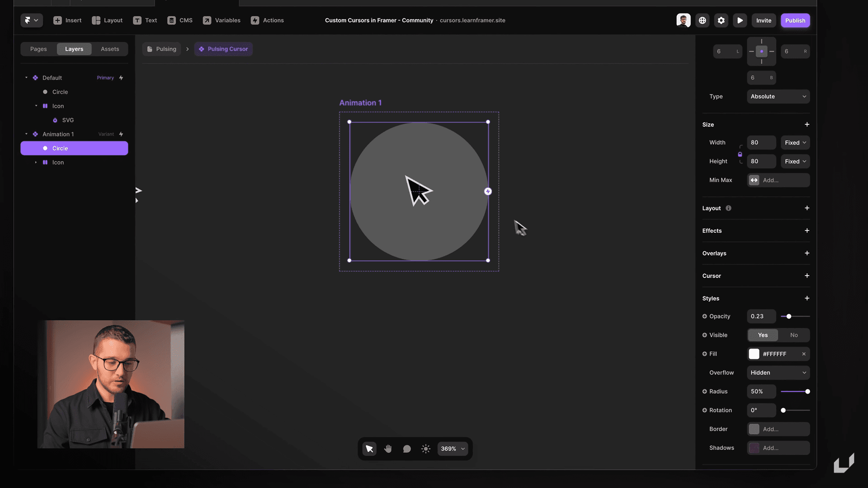
Task: Expand the Layout section
Action: (x=807, y=208)
